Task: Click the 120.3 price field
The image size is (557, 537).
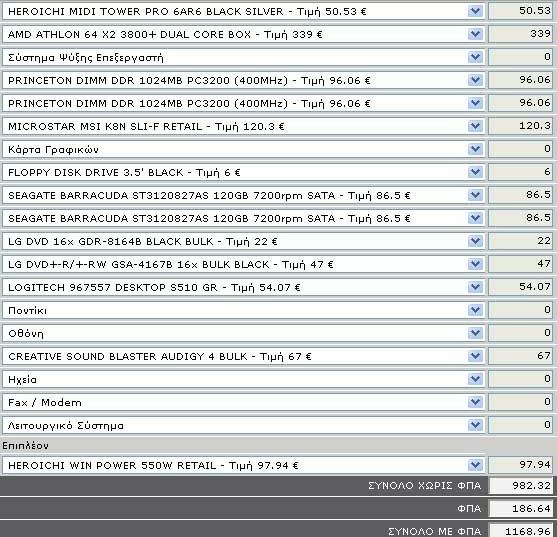Action: tap(520, 126)
